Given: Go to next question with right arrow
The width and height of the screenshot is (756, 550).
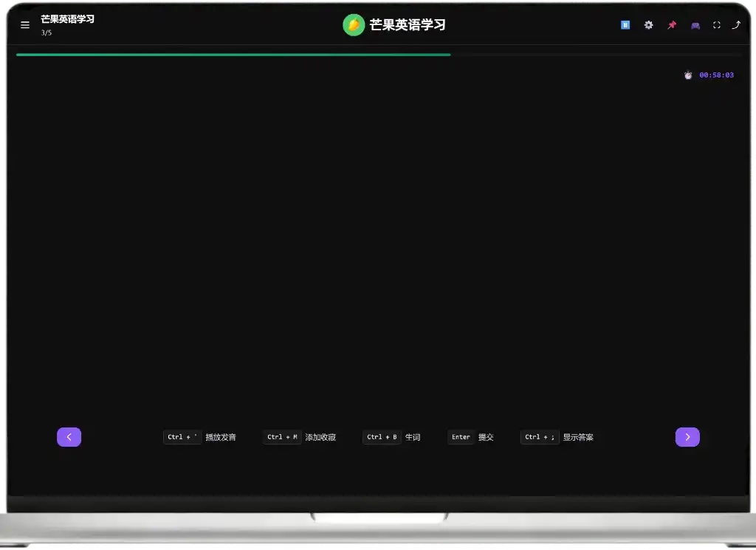Looking at the screenshot, I should (687, 437).
